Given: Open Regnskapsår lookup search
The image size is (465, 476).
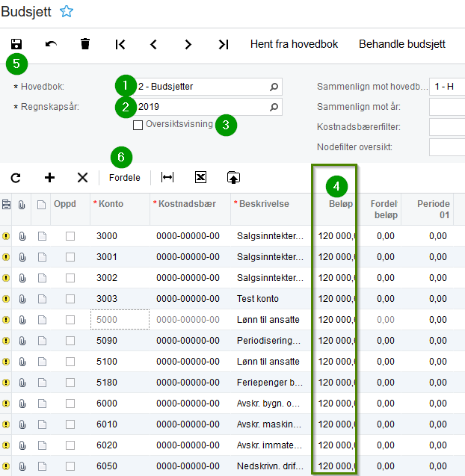Looking at the screenshot, I should click(x=274, y=108).
